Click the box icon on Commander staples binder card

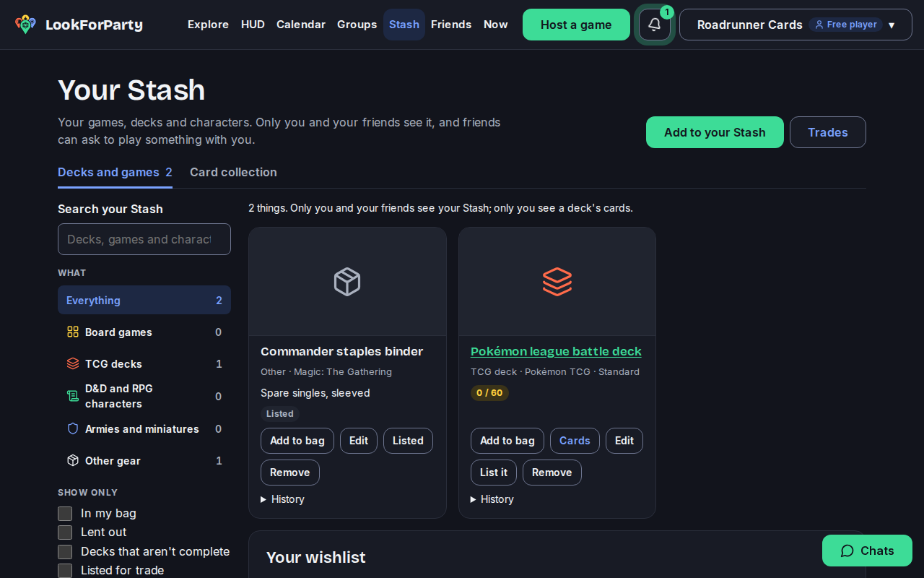(347, 282)
